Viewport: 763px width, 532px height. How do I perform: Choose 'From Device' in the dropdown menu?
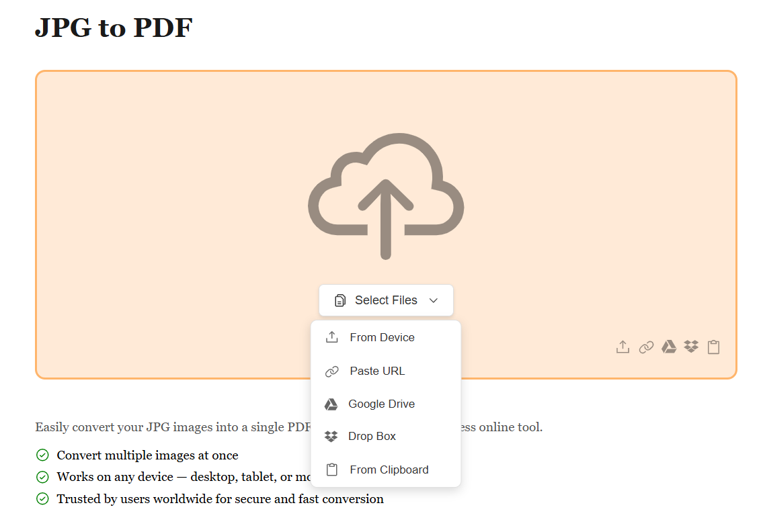click(x=382, y=337)
